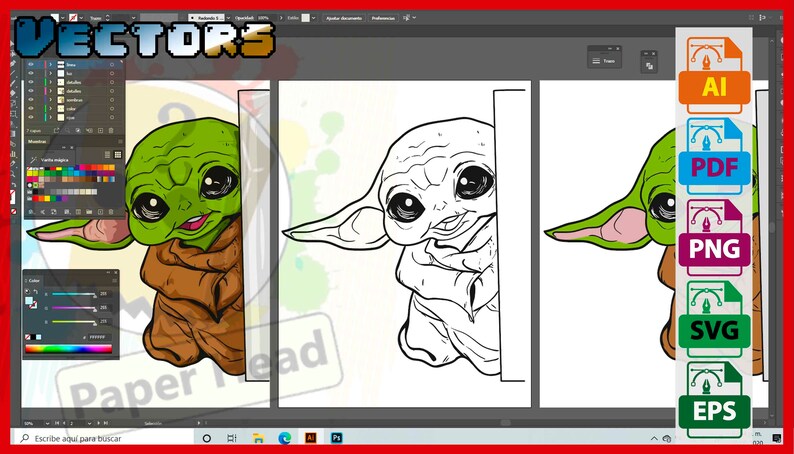This screenshot has height=454, width=794.
Task: Expand the linea layer
Action: pos(51,65)
